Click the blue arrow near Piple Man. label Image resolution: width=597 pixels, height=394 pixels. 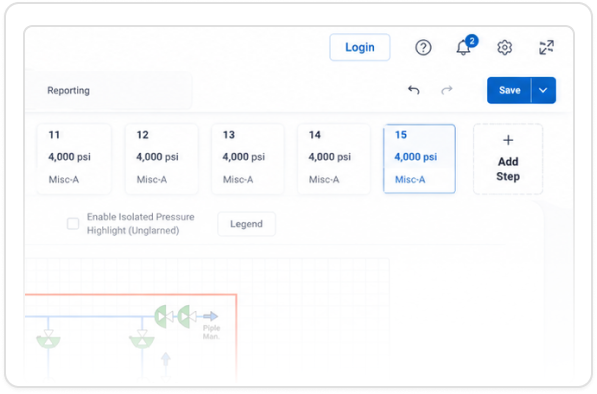coord(210,316)
